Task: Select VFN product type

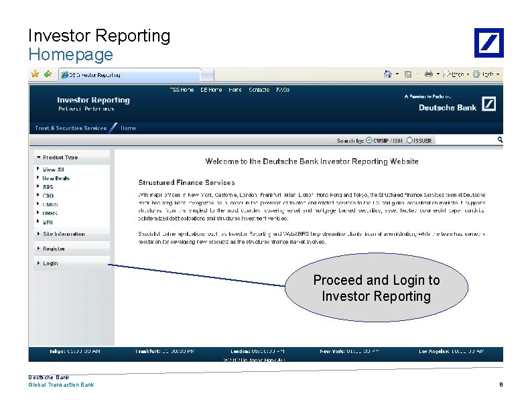Action: pyautogui.click(x=48, y=222)
